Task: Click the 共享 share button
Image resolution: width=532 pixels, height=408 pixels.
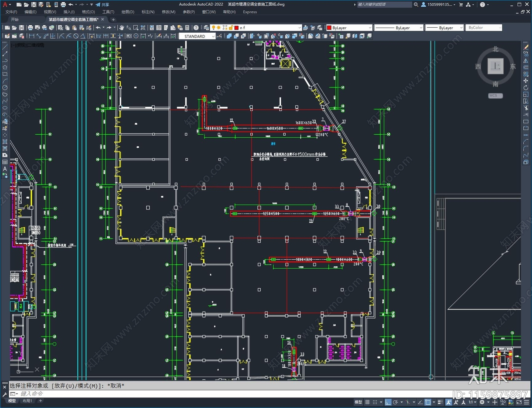Action: point(102,5)
